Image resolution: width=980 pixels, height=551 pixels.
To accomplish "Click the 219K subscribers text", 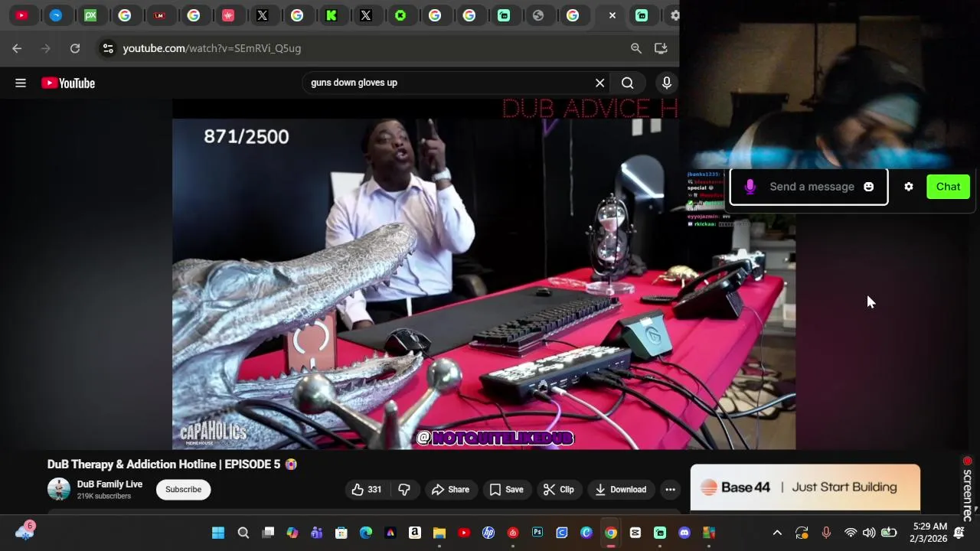I will pos(103,496).
